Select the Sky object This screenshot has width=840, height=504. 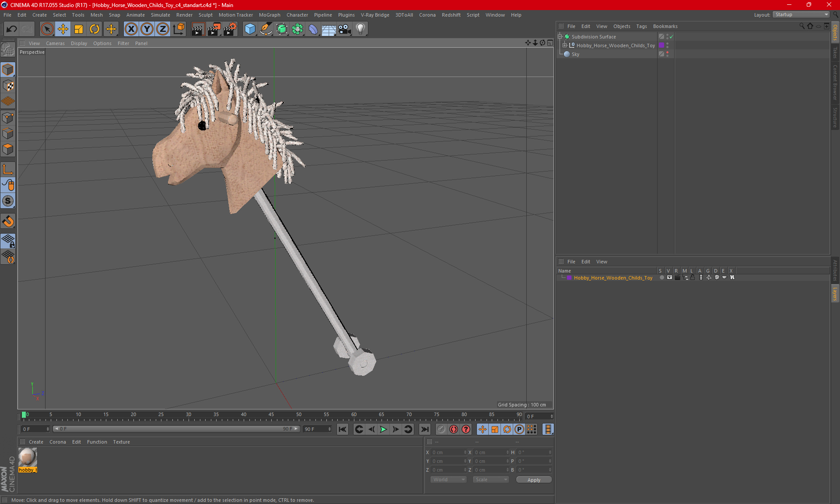click(575, 54)
